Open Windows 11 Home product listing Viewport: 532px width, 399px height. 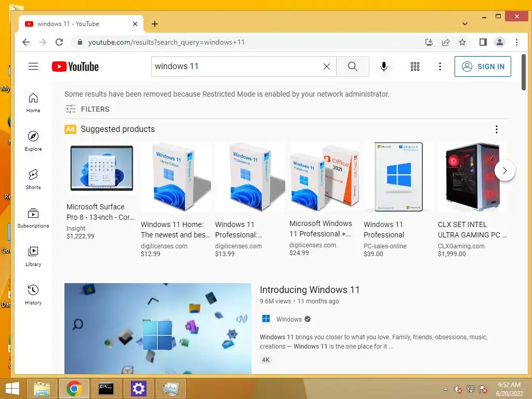(x=175, y=229)
